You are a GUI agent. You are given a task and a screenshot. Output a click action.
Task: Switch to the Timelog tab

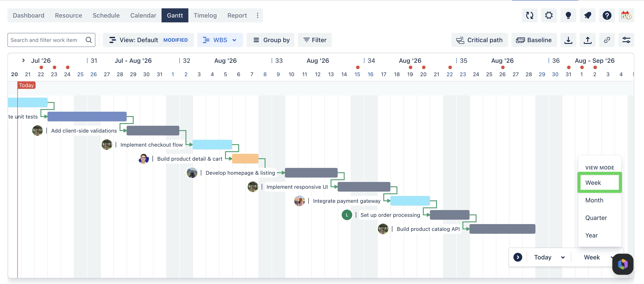(205, 15)
